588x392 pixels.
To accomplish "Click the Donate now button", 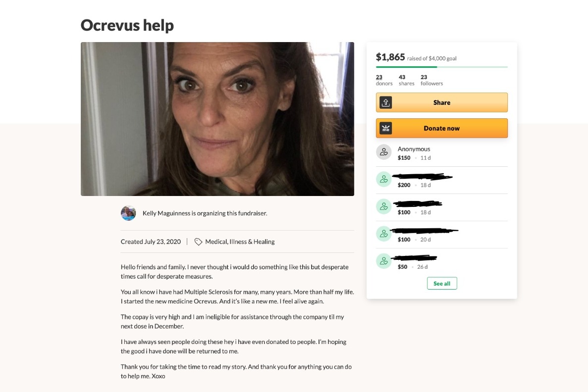I will point(442,128).
